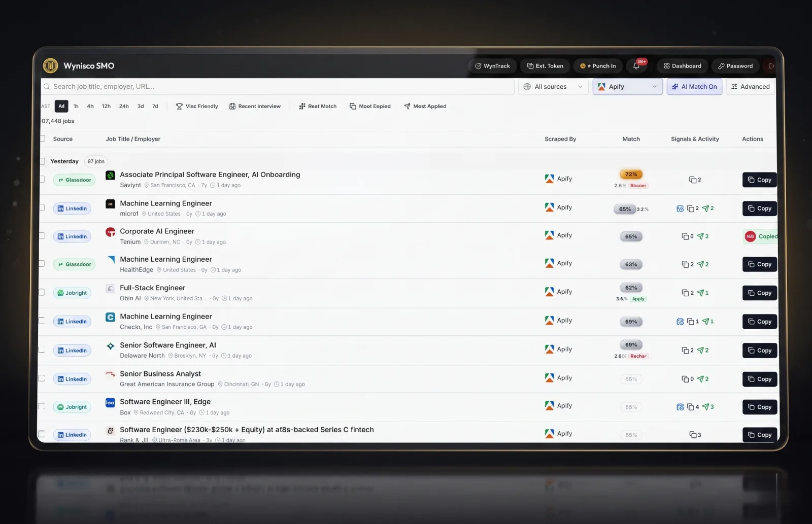
Task: Click the Punch In button
Action: coord(598,66)
